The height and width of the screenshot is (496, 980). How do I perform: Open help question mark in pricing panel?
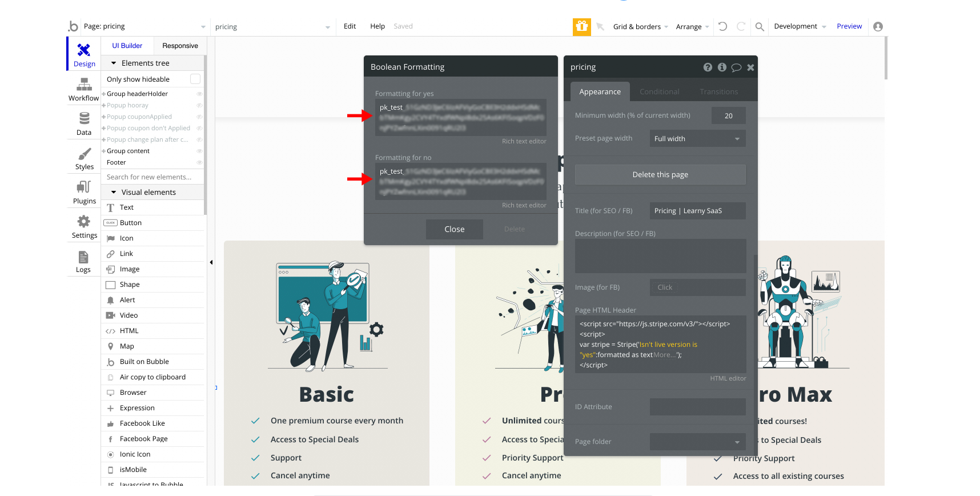pyautogui.click(x=708, y=67)
